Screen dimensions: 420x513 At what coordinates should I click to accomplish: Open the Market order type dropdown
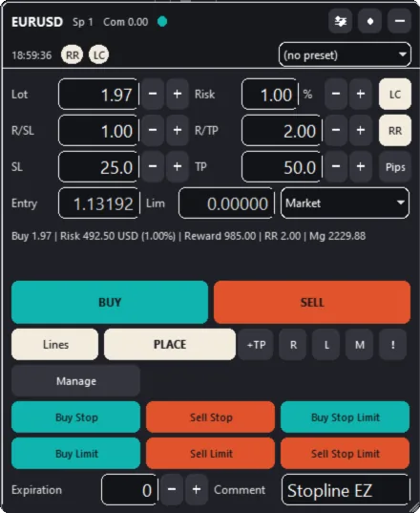pos(345,203)
